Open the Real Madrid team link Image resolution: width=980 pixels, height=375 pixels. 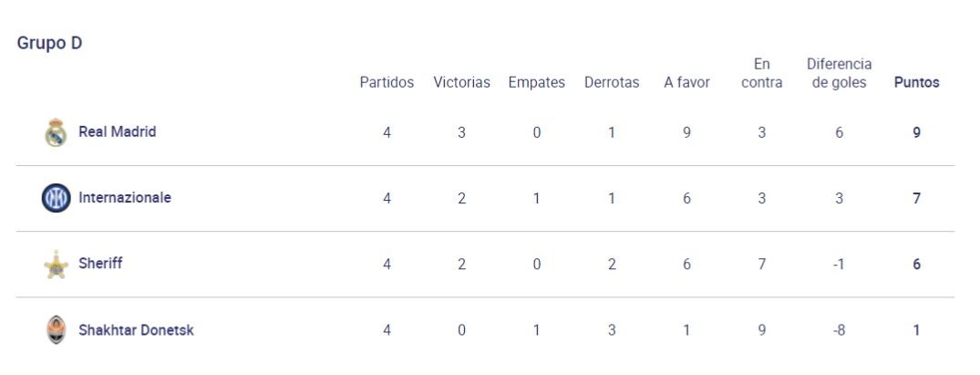click(x=118, y=131)
